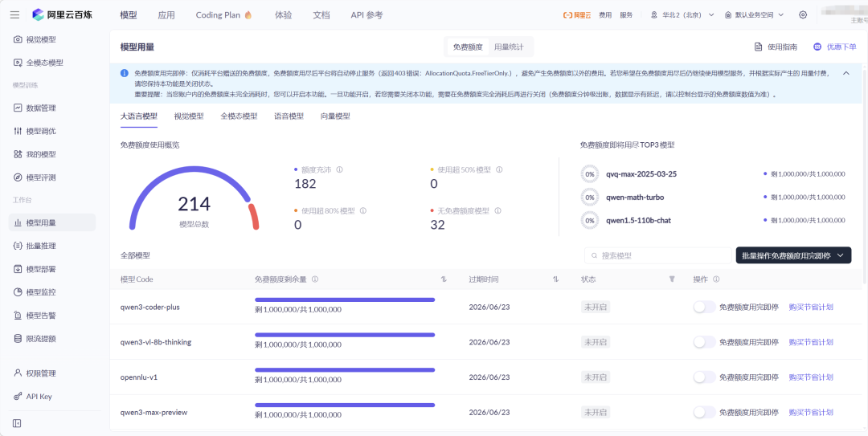The height and width of the screenshot is (436, 868).
Task: Open the 使用指南 guide link
Action: [776, 47]
